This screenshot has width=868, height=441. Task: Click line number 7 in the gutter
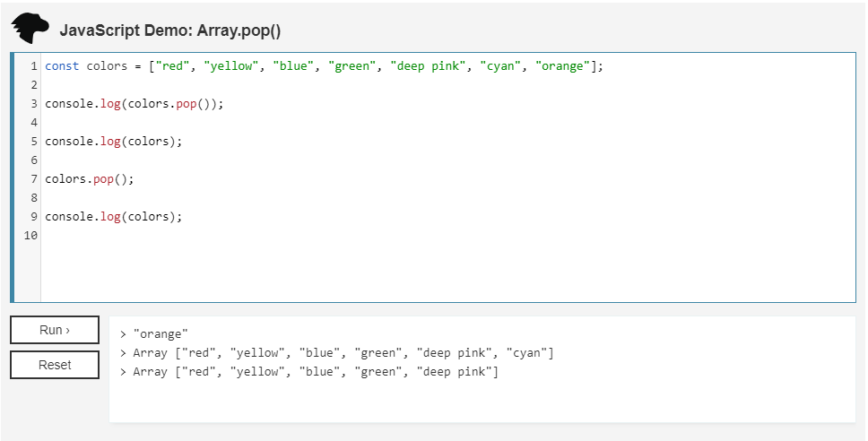point(33,179)
